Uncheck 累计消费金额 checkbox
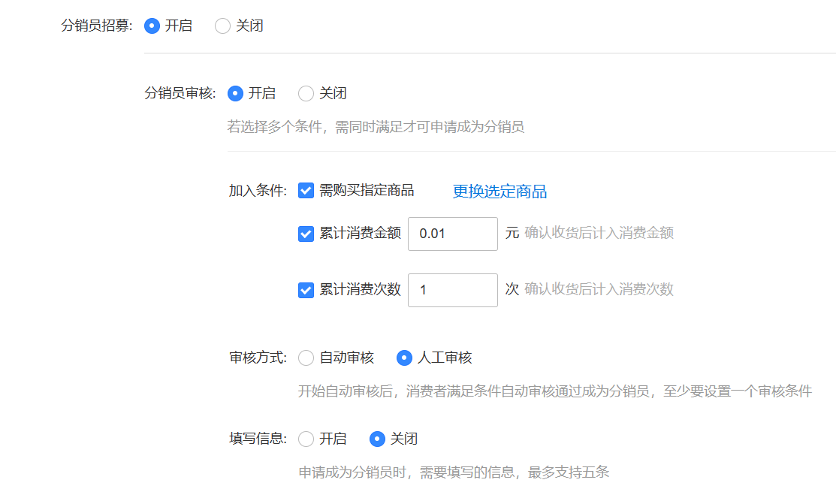The width and height of the screenshot is (836, 504). coord(306,234)
